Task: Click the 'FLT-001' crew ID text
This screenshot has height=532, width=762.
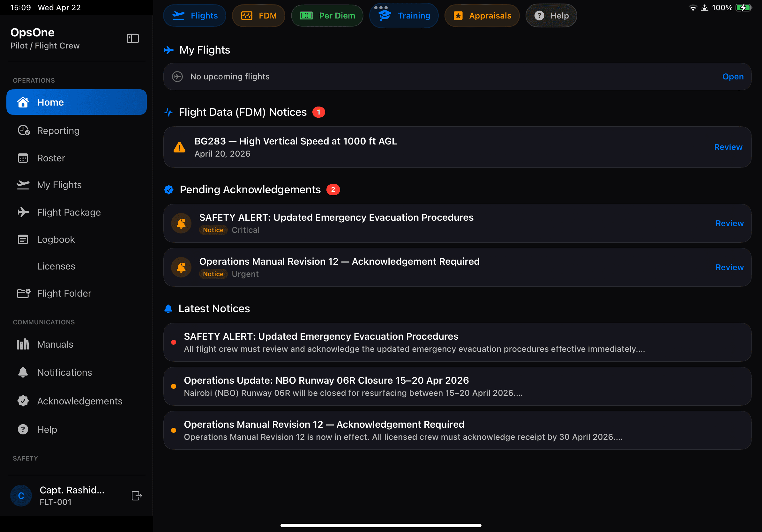Action: pos(56,502)
